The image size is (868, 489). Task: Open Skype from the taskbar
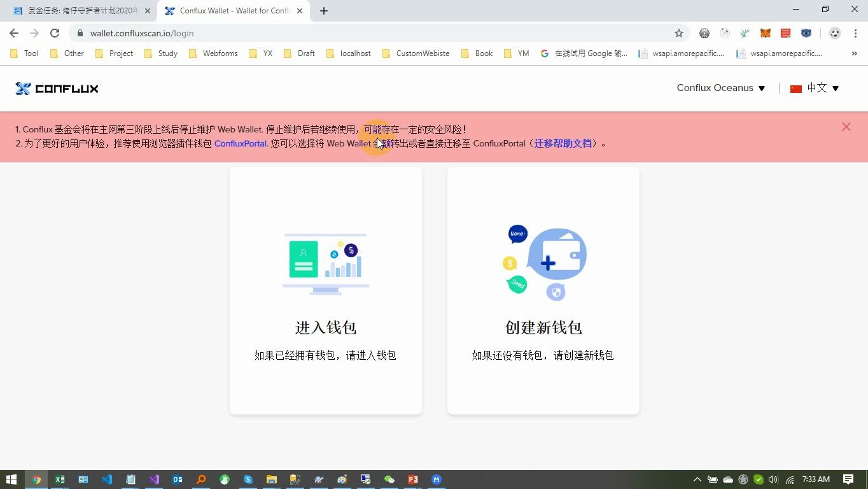(248, 479)
